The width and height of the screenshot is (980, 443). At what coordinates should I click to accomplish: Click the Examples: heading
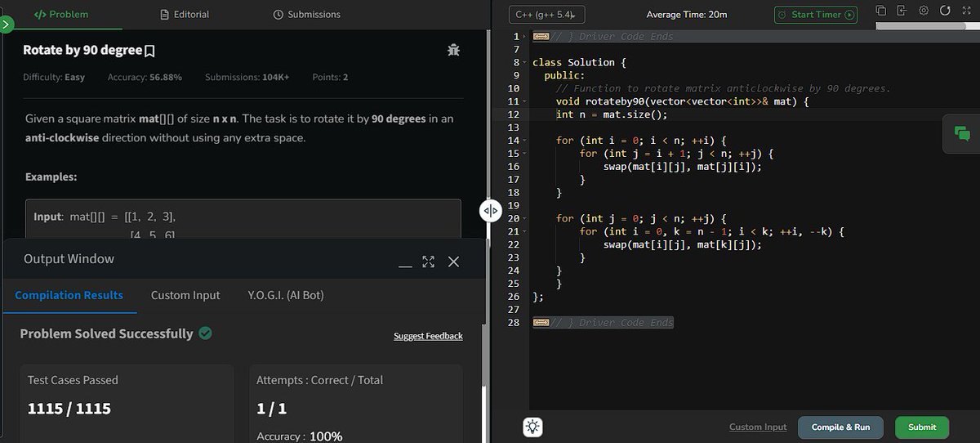(51, 177)
